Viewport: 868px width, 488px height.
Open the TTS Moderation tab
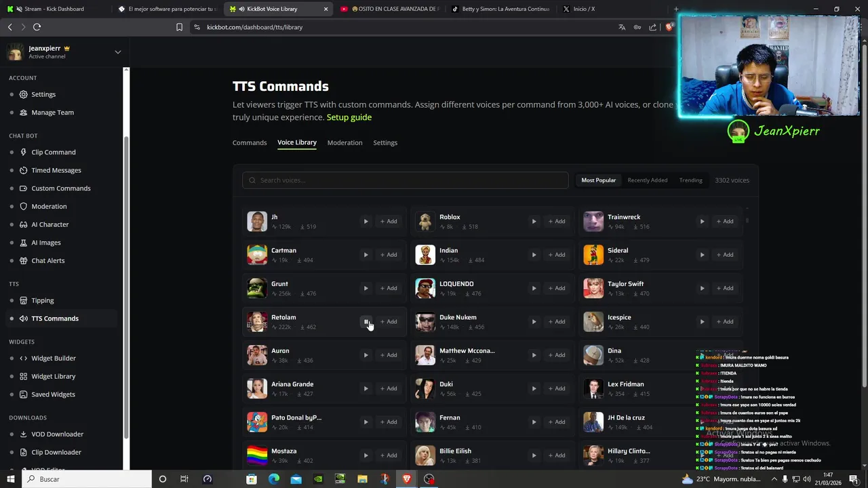click(x=344, y=142)
